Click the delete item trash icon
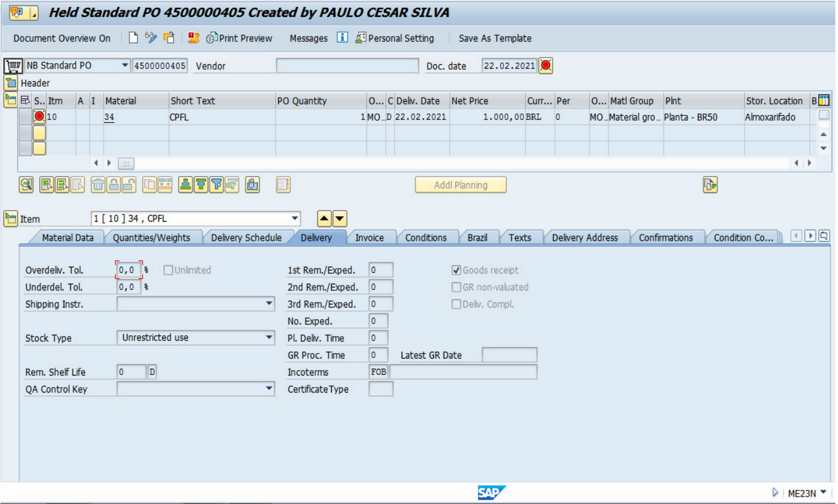 [98, 185]
